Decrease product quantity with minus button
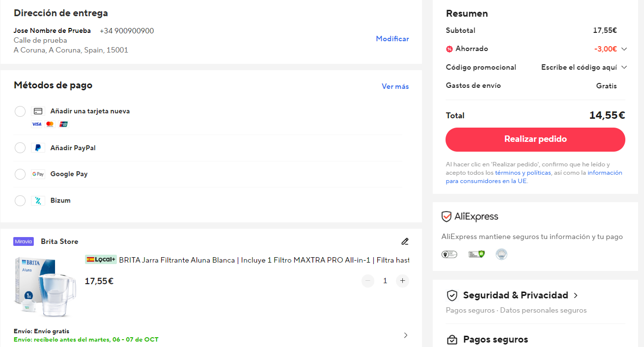 368,281
